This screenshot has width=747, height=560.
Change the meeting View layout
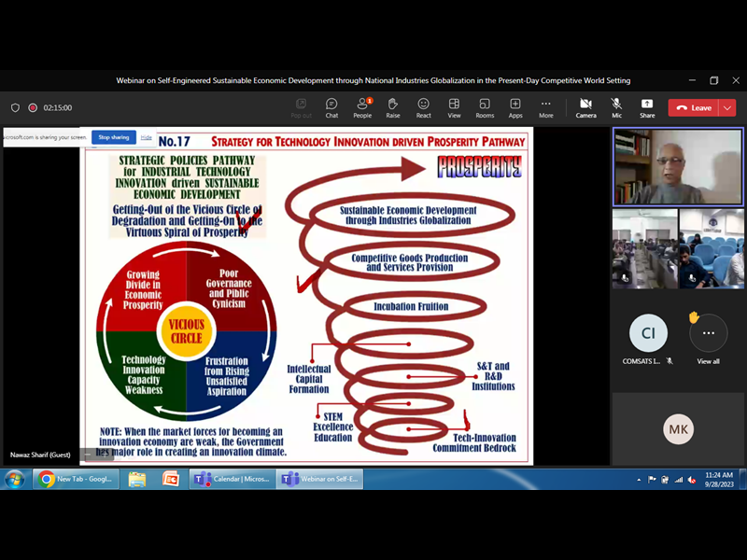(454, 108)
